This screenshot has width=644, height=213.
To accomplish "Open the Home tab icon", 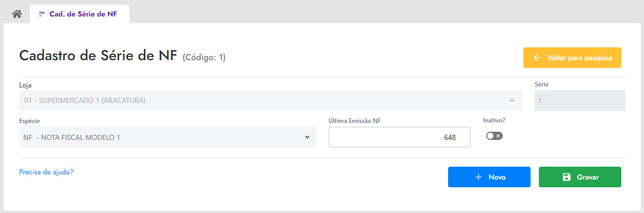I will click(x=17, y=14).
